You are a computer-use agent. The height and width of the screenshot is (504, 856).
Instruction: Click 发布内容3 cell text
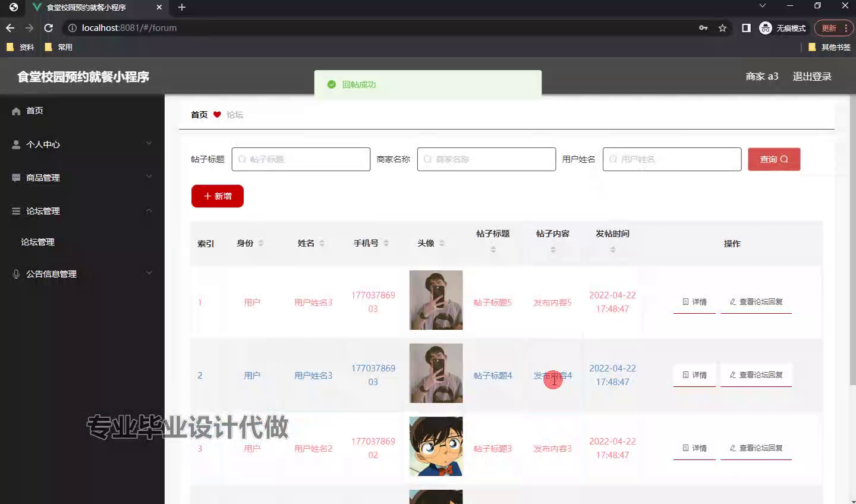(552, 449)
